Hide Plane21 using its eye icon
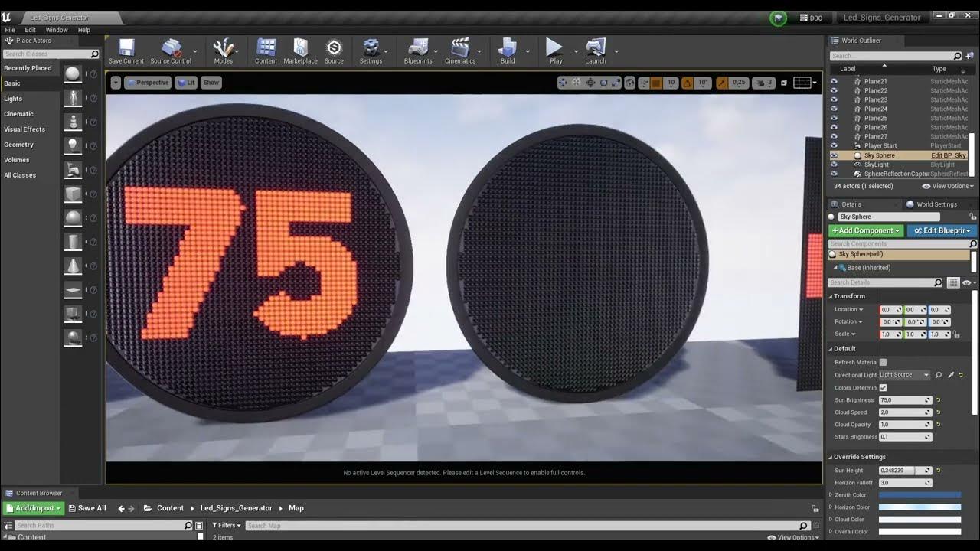Screen dimensions: 980x551 point(834,81)
